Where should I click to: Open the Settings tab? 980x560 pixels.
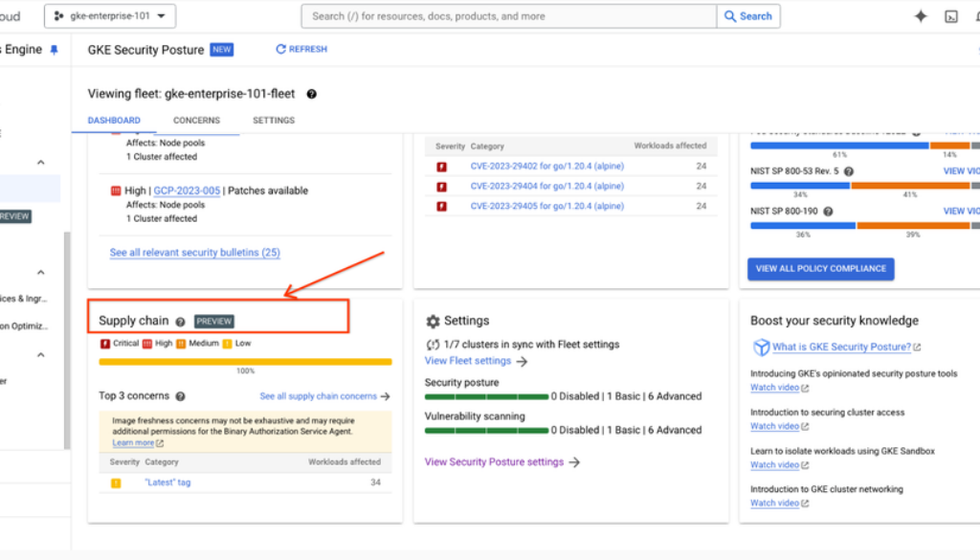point(274,121)
